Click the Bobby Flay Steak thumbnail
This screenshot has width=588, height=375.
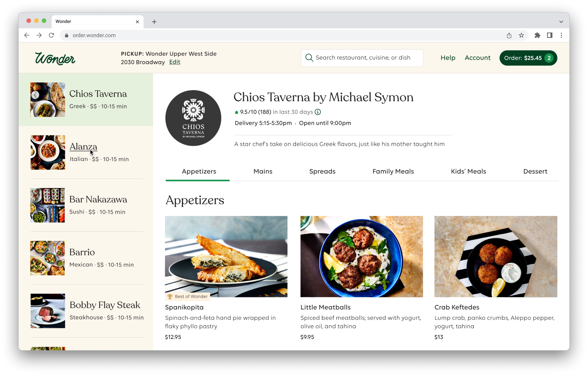(48, 311)
